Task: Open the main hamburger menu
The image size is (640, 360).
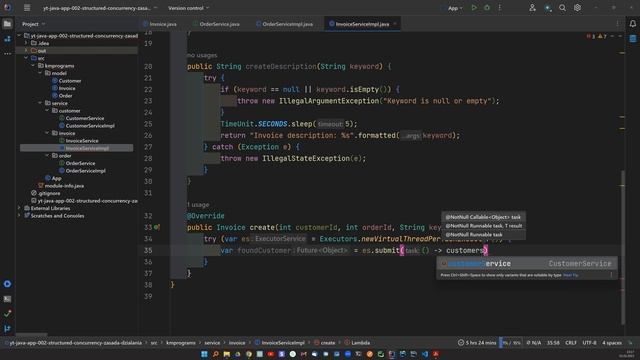Action: pyautogui.click(x=27, y=8)
